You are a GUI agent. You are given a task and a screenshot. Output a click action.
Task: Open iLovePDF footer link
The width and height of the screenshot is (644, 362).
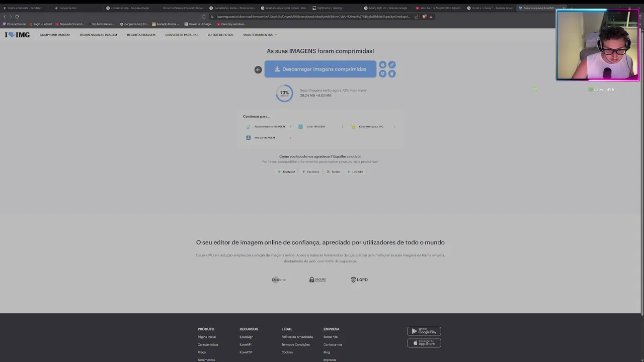coord(246,352)
